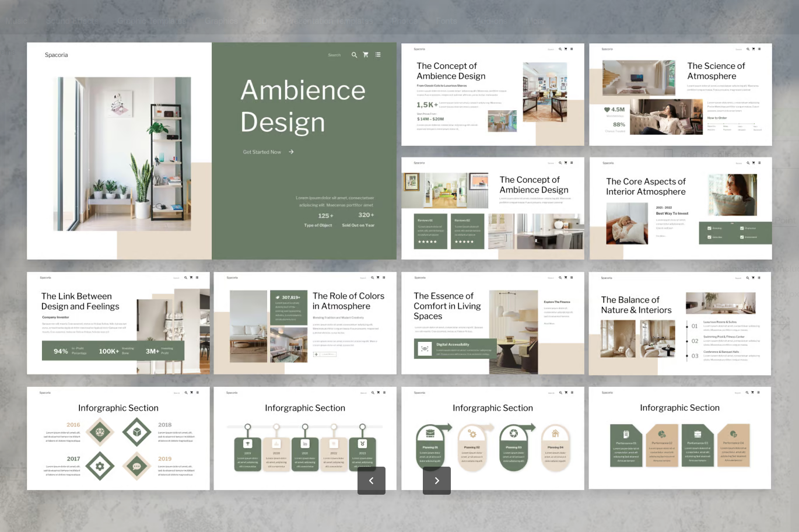
Task: Click the Get Started Now link
Action: click(262, 152)
